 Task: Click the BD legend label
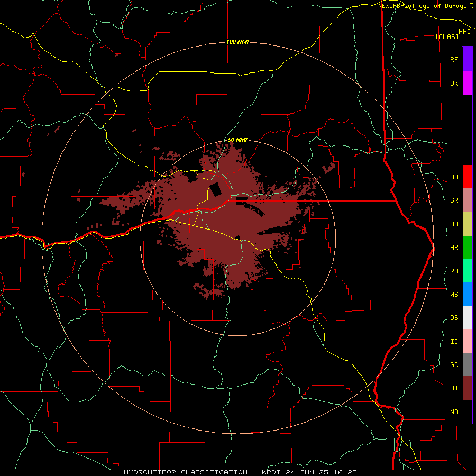tap(454, 224)
